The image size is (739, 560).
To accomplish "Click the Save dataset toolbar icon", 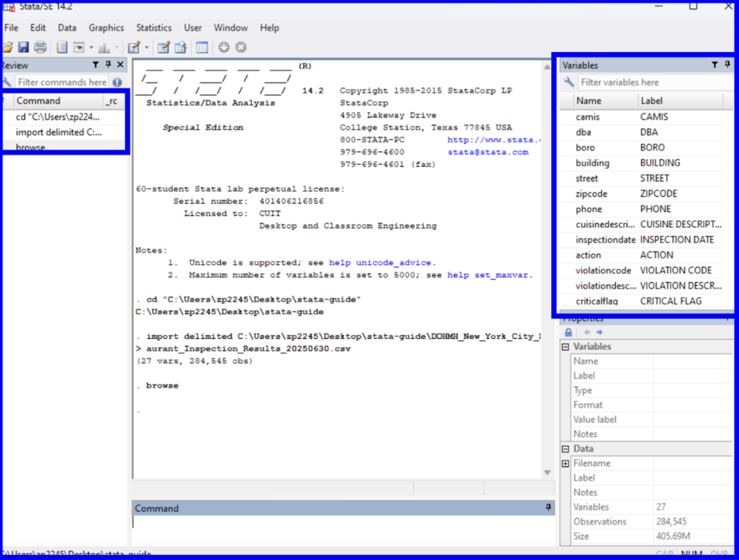I will point(23,47).
